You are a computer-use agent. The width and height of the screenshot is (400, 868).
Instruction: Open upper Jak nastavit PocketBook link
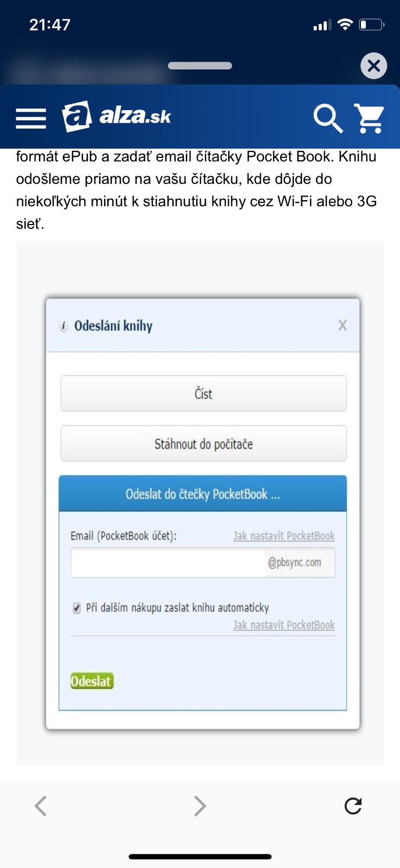pyautogui.click(x=284, y=536)
